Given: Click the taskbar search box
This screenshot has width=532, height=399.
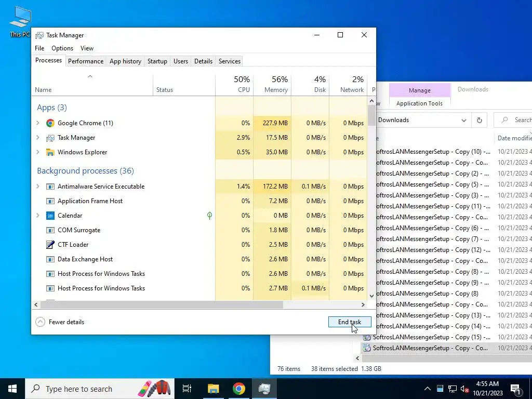Looking at the screenshot, I should click(x=100, y=389).
